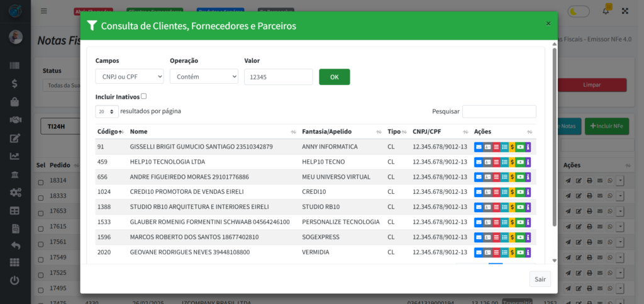The image size is (644, 304).
Task: Click the Pesquisar search field
Action: pos(499,111)
